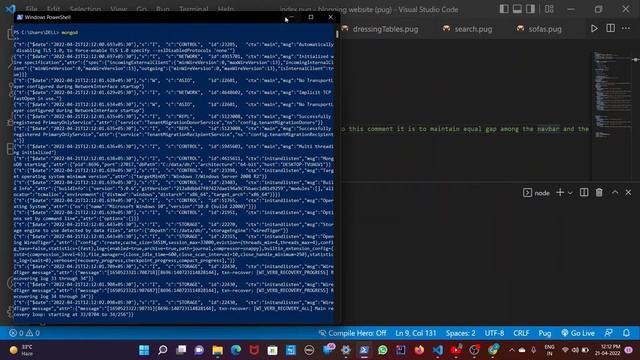Maximize terminal panel using up chevron

click(x=615, y=193)
